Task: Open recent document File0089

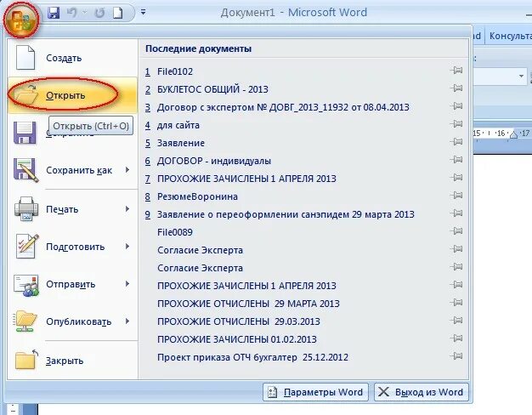Action: tap(175, 232)
